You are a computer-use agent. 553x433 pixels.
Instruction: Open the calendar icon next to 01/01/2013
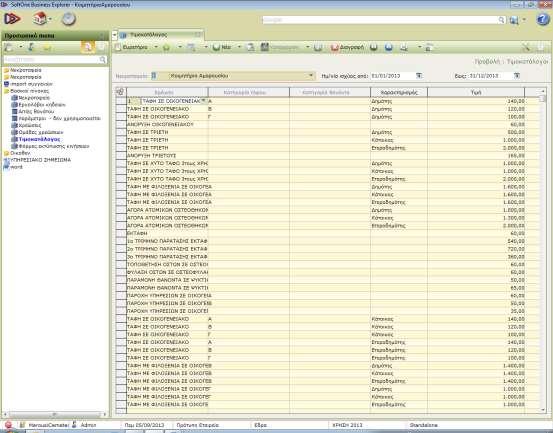(419, 76)
